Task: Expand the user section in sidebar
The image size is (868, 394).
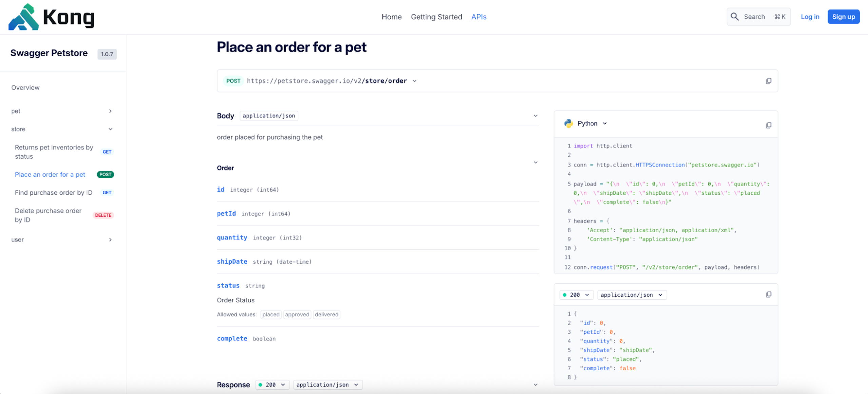Action: [x=110, y=240]
